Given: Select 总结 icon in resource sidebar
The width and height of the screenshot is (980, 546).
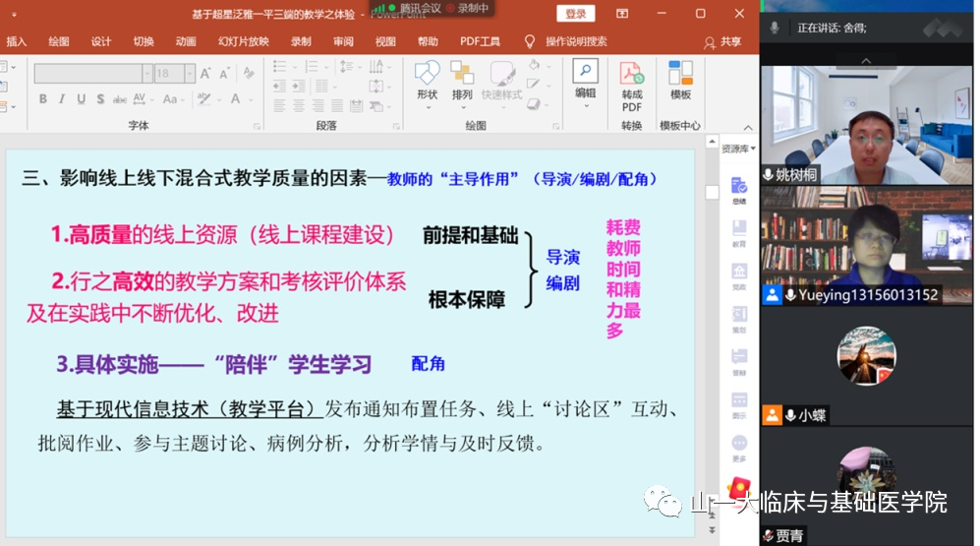Looking at the screenshot, I should (x=739, y=190).
